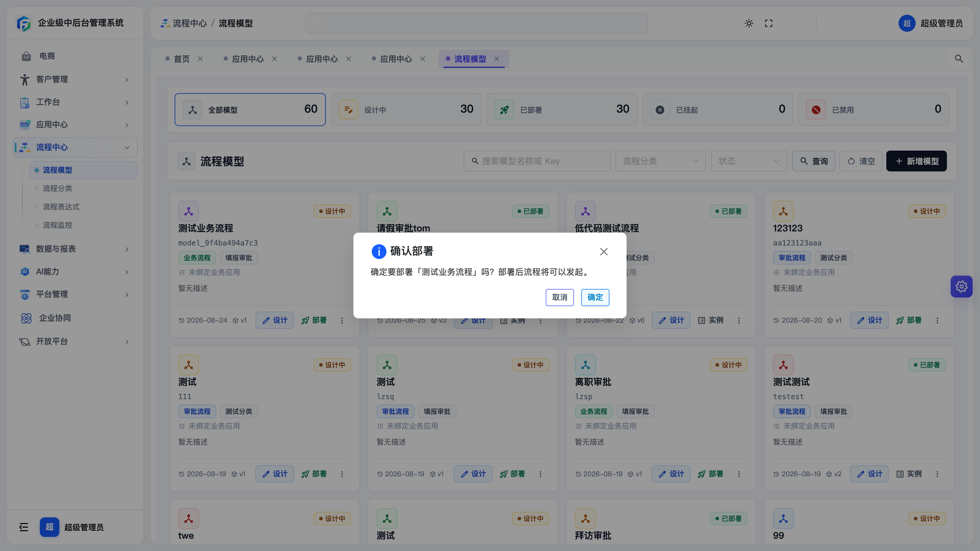
Task: Select 流程监控 submenu item
Action: click(83, 225)
